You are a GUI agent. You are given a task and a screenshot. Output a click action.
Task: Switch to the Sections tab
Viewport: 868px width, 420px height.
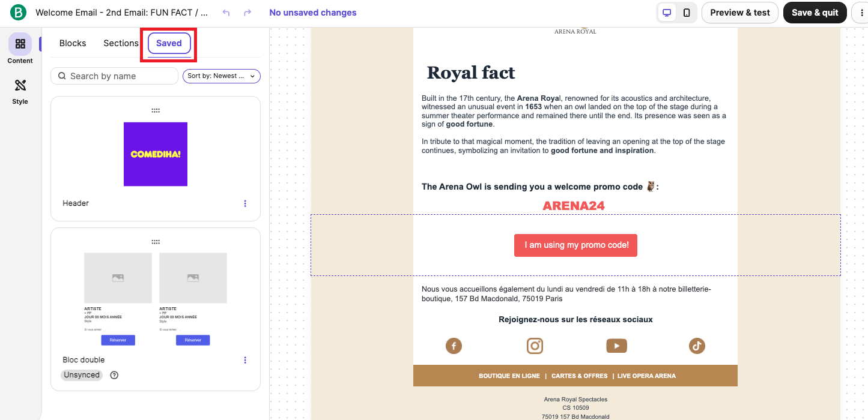point(121,43)
